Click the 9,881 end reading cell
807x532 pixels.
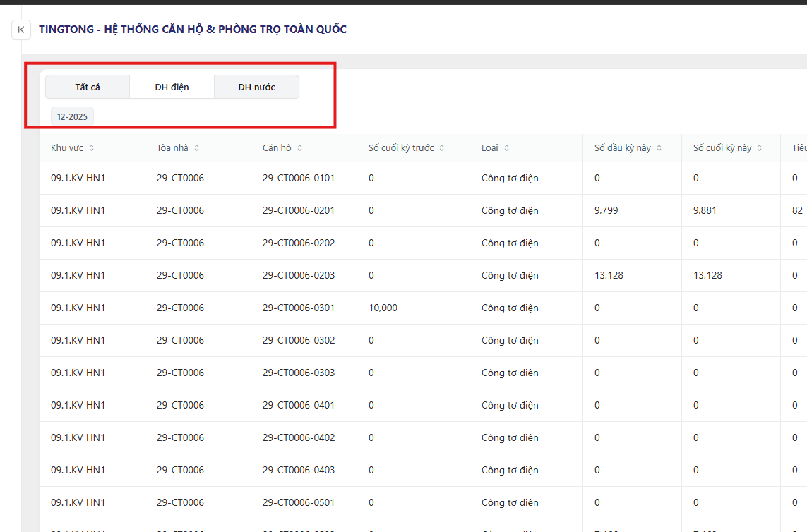point(705,210)
